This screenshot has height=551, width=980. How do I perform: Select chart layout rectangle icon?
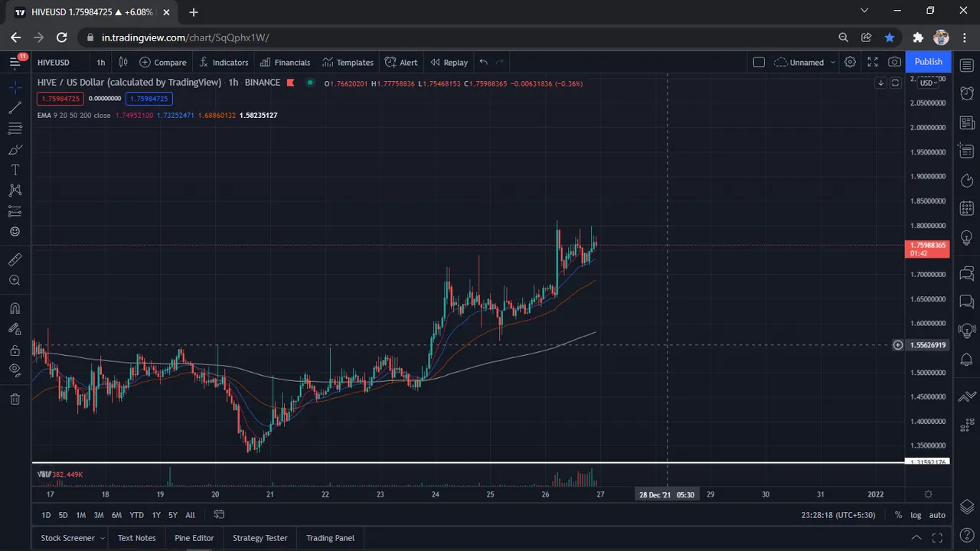[x=759, y=63]
